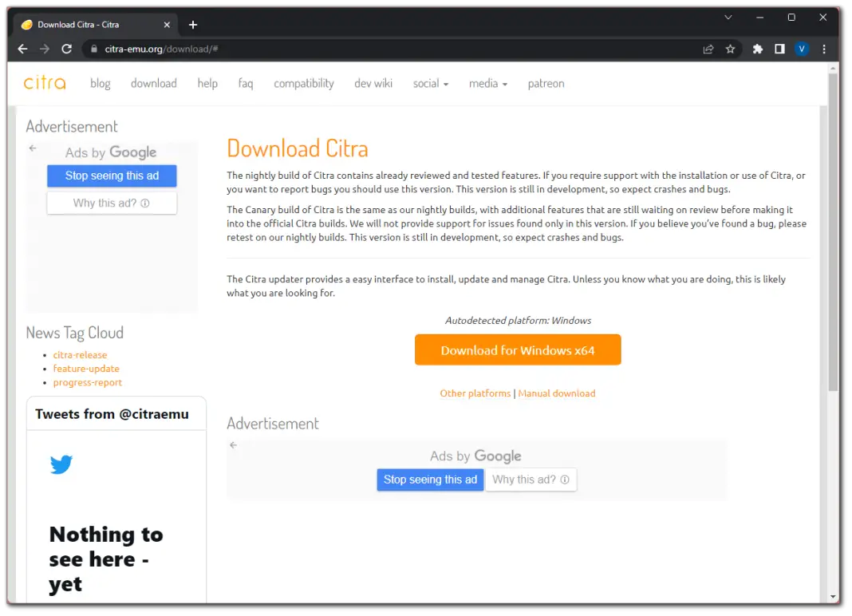
Task: Open the extensions puzzle icon
Action: coord(757,49)
